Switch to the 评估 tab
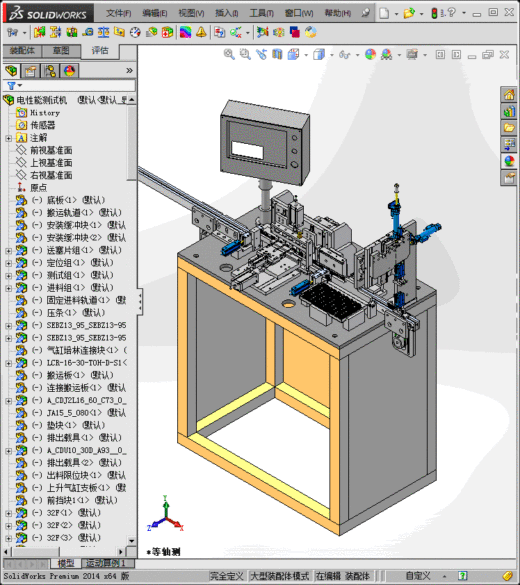The height and width of the screenshot is (585, 520). click(100, 51)
